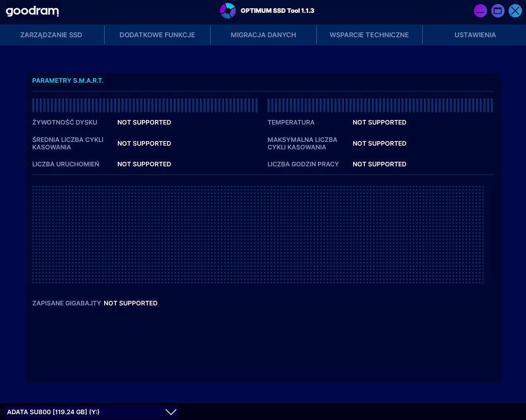Minimize the window with the purple button

[480, 11]
